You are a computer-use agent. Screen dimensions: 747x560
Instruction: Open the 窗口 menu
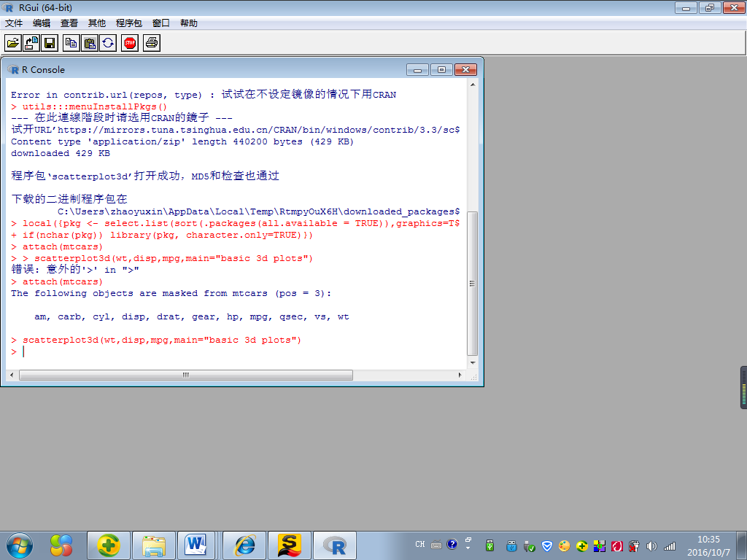161,23
